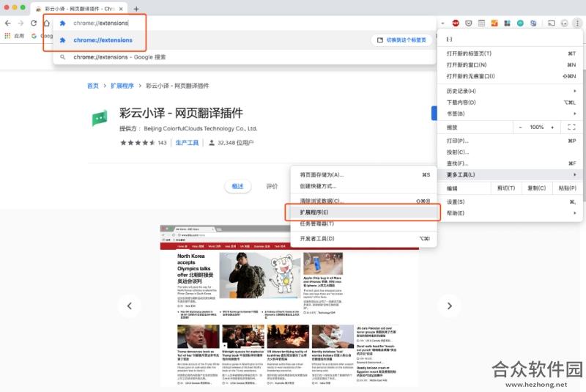
Task: Click the 143 star rating count
Action: click(162, 143)
